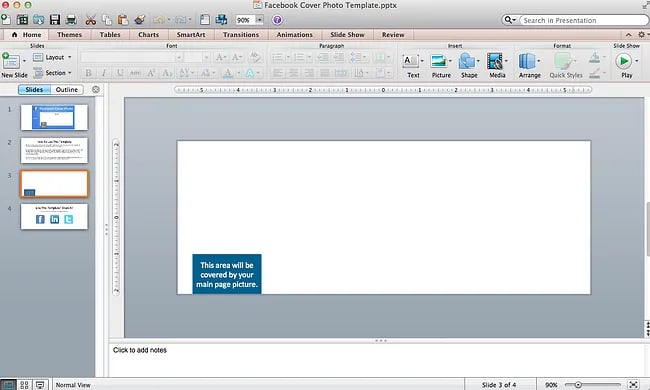Insert a Picture from the ribbon

[x=441, y=65]
